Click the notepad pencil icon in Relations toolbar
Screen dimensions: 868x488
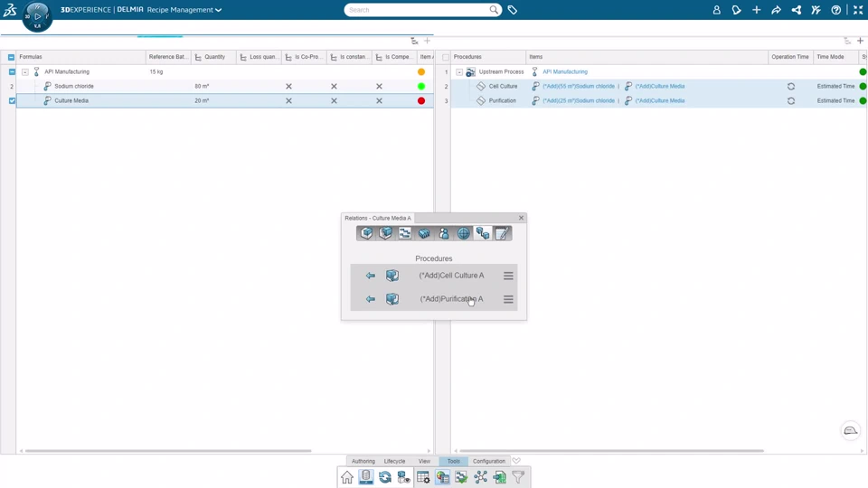[502, 233]
